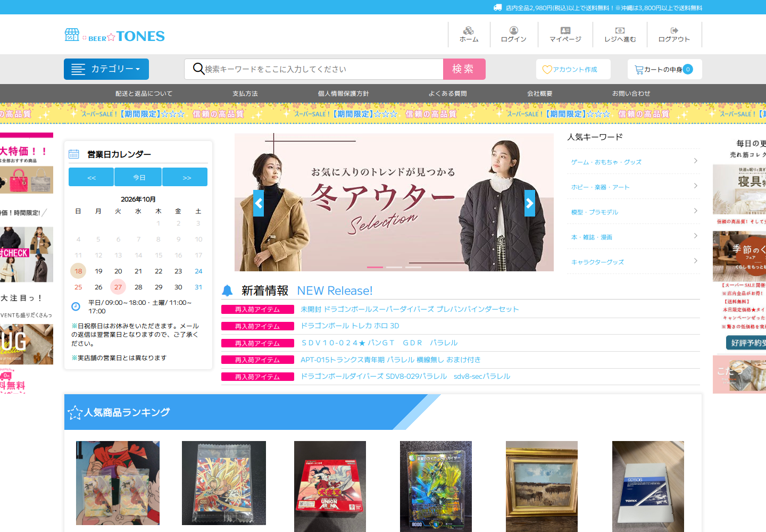Show next slide in the banner carousel

530,203
